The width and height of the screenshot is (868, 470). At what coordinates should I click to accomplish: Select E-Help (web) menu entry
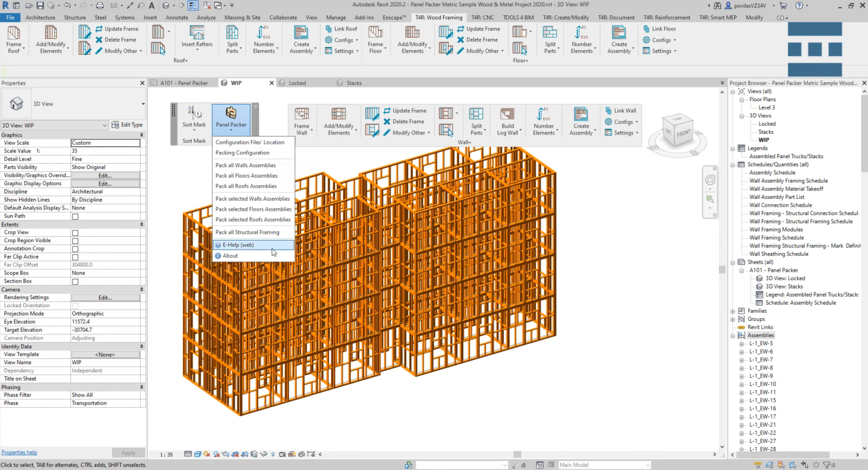click(253, 245)
